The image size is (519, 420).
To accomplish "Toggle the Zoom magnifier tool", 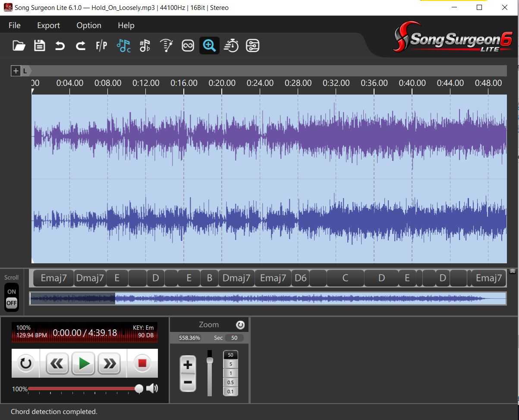I will click(x=209, y=45).
